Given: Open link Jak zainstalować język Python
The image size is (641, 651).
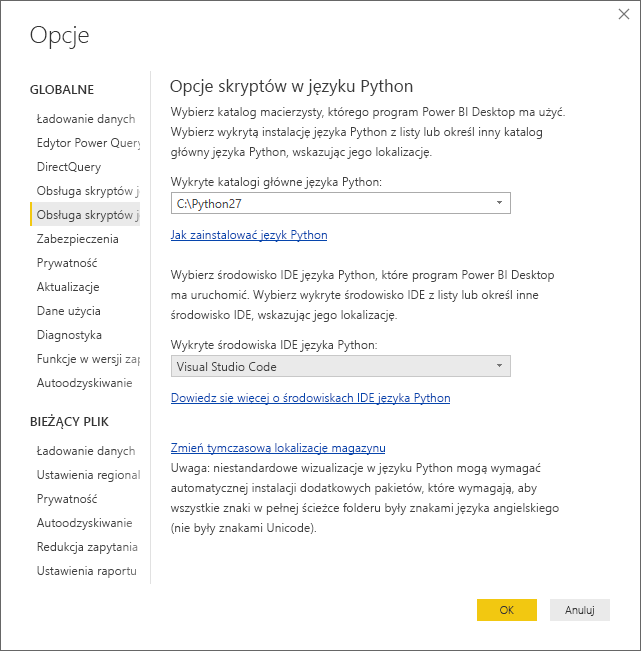Looking at the screenshot, I should click(x=249, y=235).
